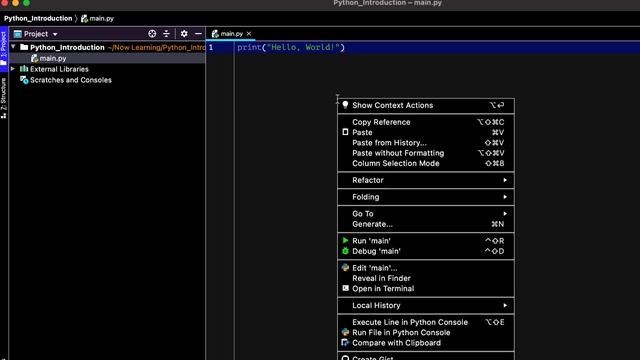Screen dimensions: 640x360
Task: Click Python_Introduction in the breadcrumb bar
Action: [38, 18]
